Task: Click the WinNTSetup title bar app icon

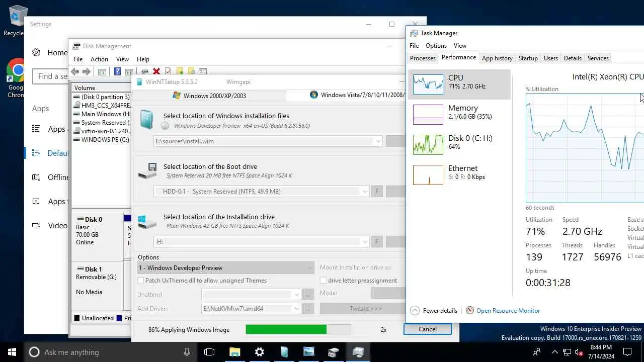Action: click(139, 82)
